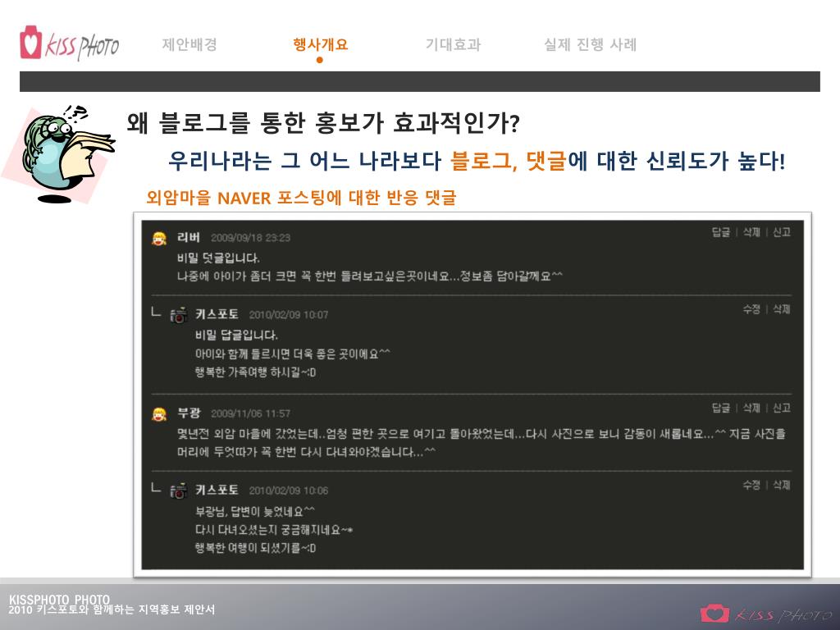Screen dimensions: 840x630
Task: Click the heading 왜 블로그를 통한 홍보가 효과적인가?
Action: [x=323, y=123]
